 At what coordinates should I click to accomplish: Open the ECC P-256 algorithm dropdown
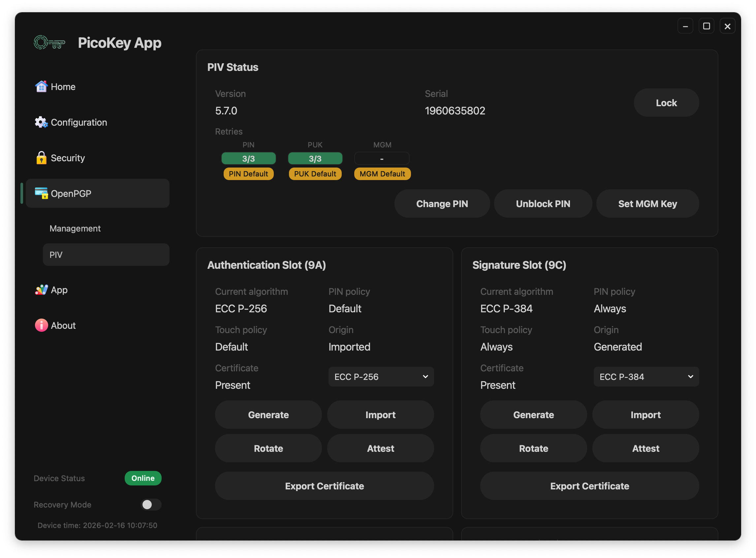381,377
